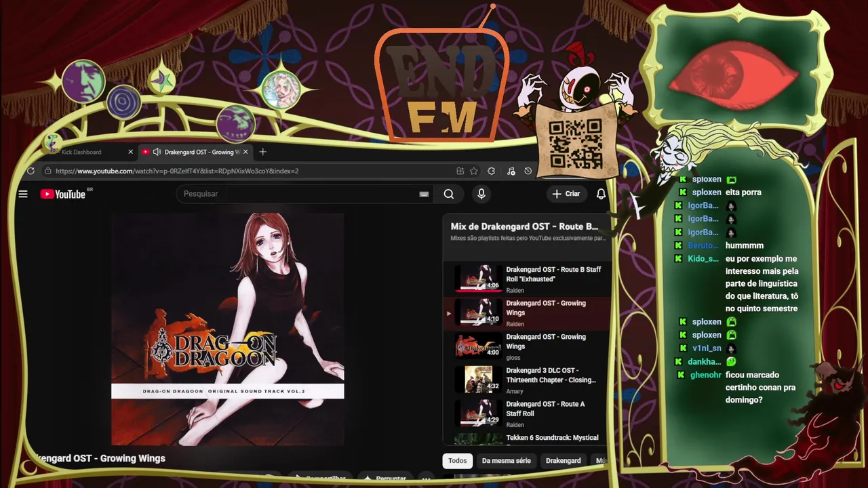Select Growing Wings by Raiden in the playlist

tap(528, 313)
